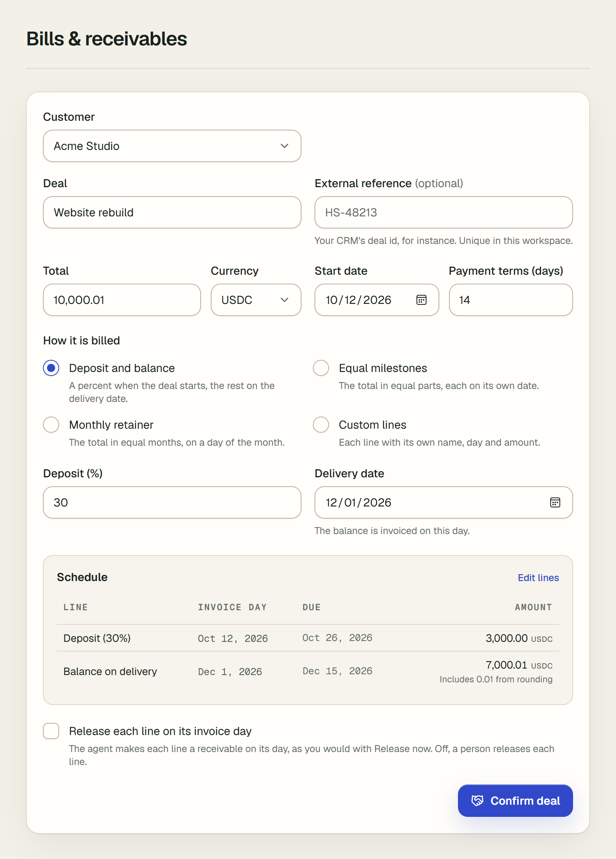Click the Delivery date value 12/01/2026
This screenshot has width=616, height=859.
click(359, 502)
